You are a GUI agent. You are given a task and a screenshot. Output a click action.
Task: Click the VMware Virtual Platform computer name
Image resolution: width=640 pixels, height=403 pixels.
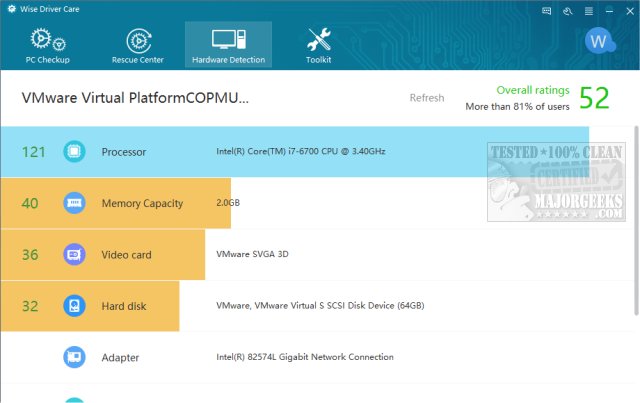tap(135, 98)
